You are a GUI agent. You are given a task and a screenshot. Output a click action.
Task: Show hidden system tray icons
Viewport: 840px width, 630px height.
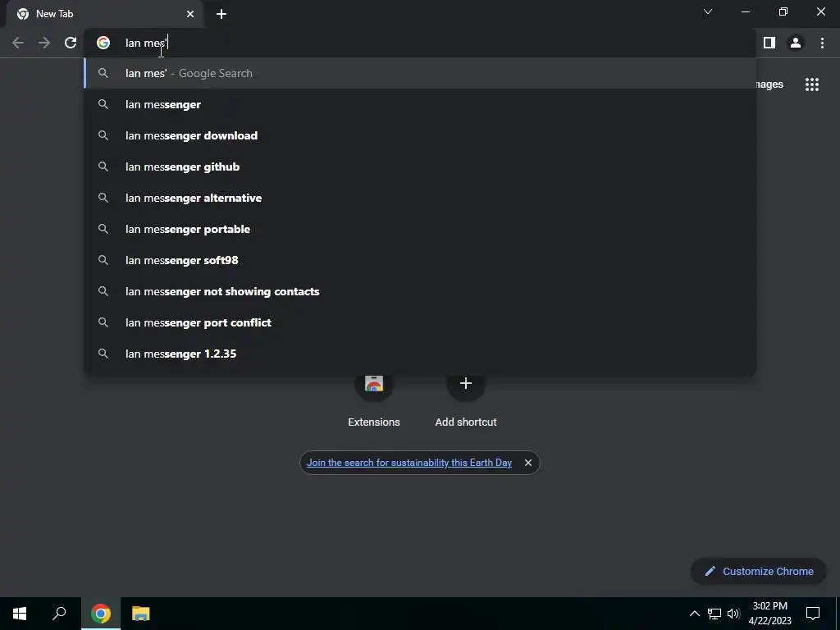(x=694, y=614)
